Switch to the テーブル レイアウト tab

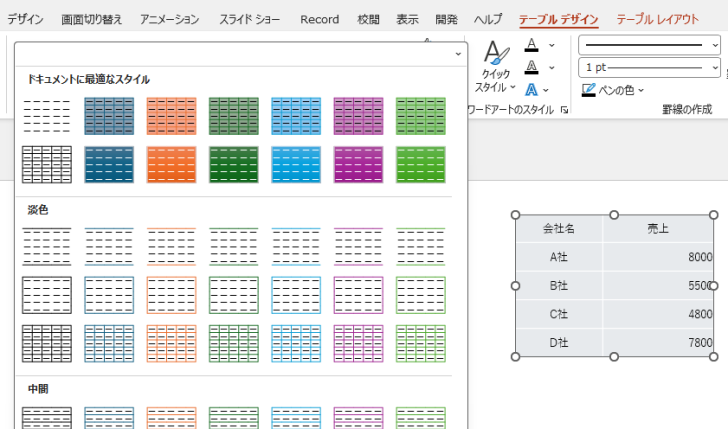point(657,20)
